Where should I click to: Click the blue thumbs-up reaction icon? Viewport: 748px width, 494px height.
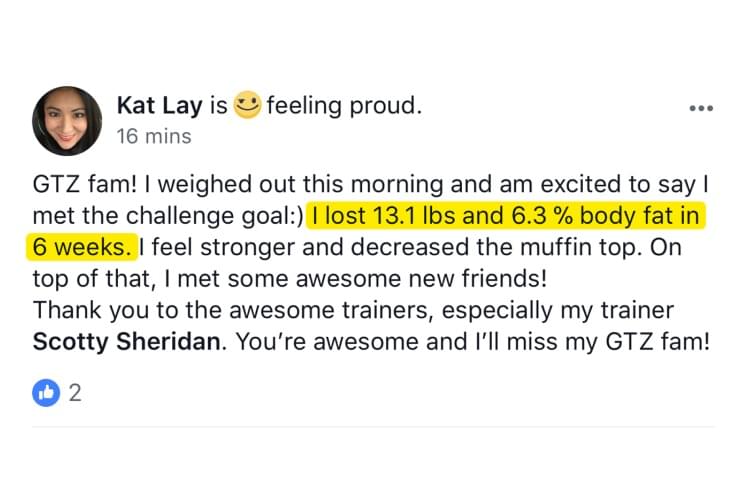pyautogui.click(x=46, y=392)
